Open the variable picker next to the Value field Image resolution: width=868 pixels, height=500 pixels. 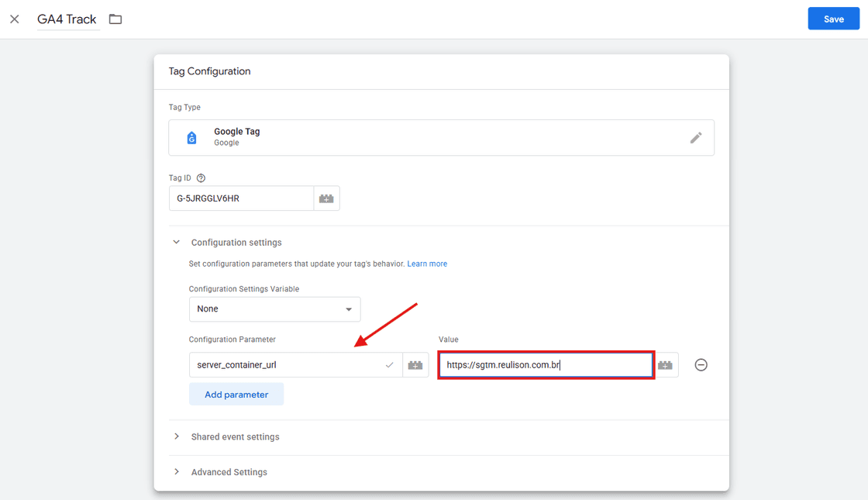665,364
